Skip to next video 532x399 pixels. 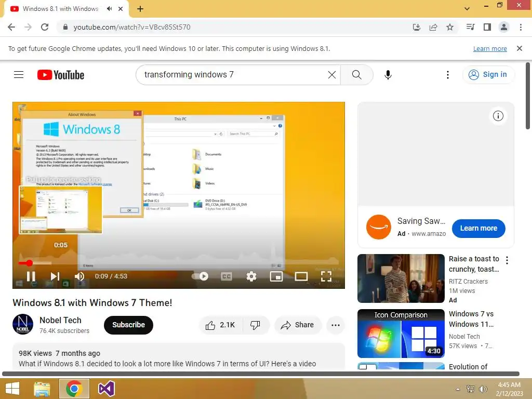pyautogui.click(x=55, y=276)
